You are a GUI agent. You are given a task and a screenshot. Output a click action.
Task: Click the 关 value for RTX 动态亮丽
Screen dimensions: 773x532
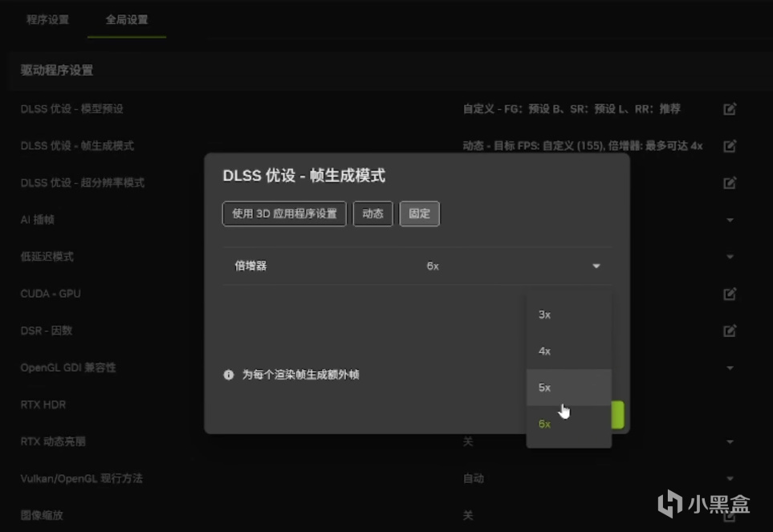click(468, 441)
